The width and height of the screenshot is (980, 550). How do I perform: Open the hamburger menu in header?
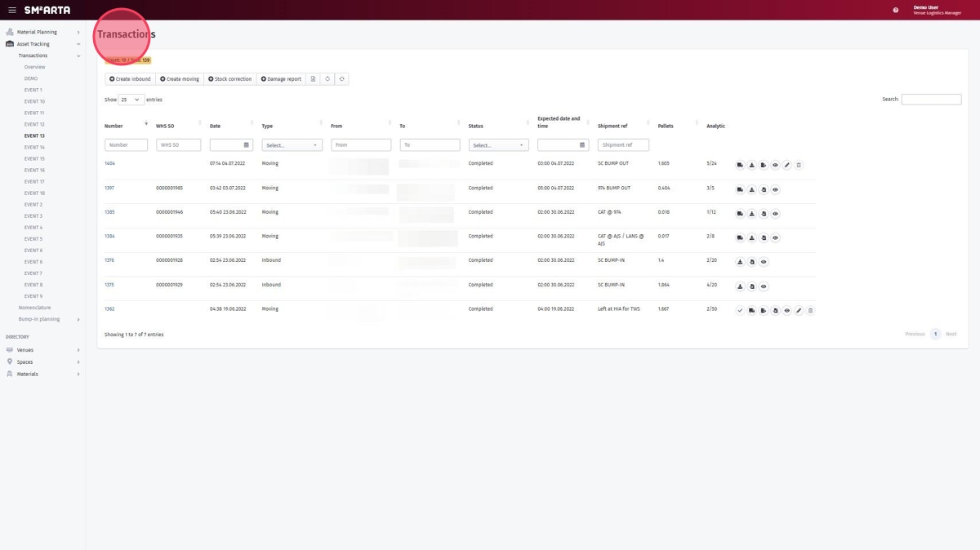coord(11,10)
